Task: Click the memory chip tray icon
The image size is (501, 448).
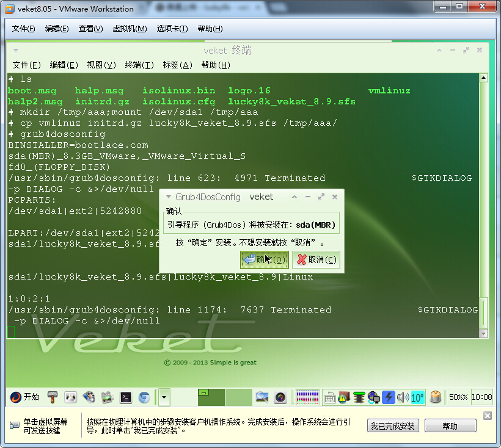Action: click(359, 397)
